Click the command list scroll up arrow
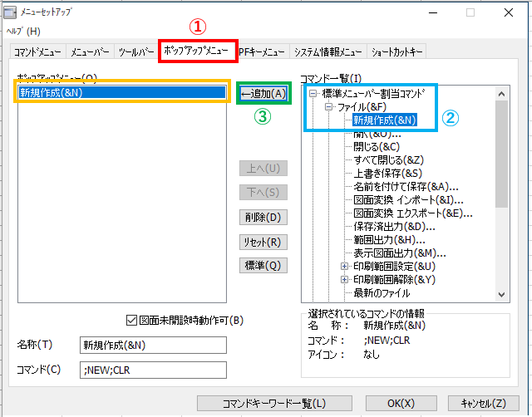532x417 pixels. (502, 94)
